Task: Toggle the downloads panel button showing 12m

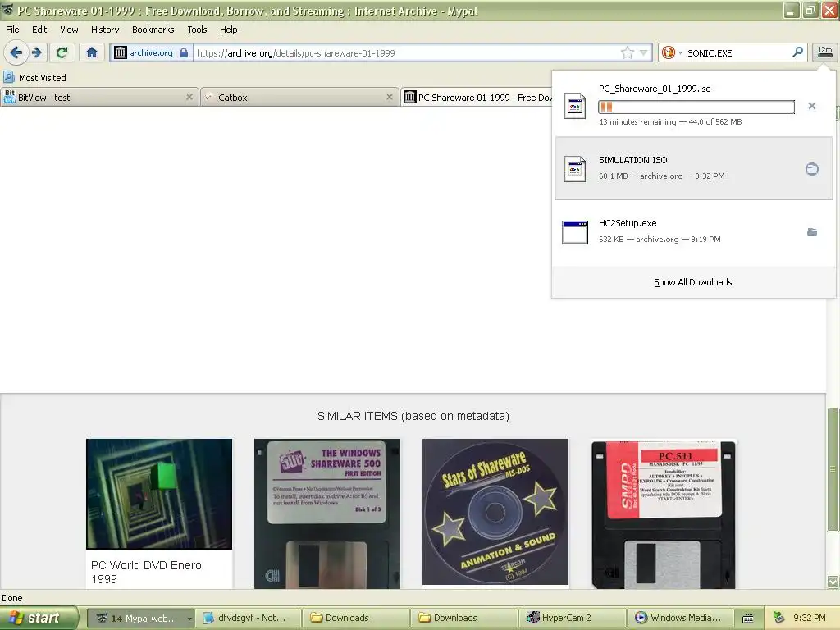Action: point(824,52)
